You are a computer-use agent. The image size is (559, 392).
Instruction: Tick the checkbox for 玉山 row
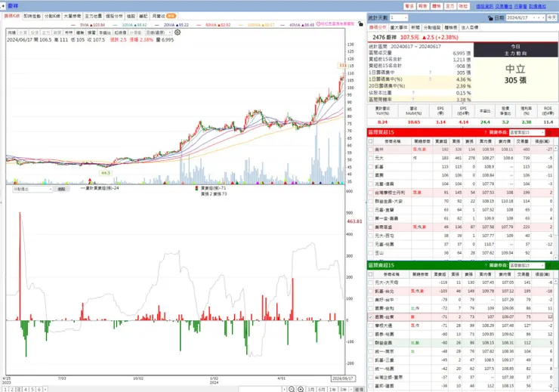370,253
